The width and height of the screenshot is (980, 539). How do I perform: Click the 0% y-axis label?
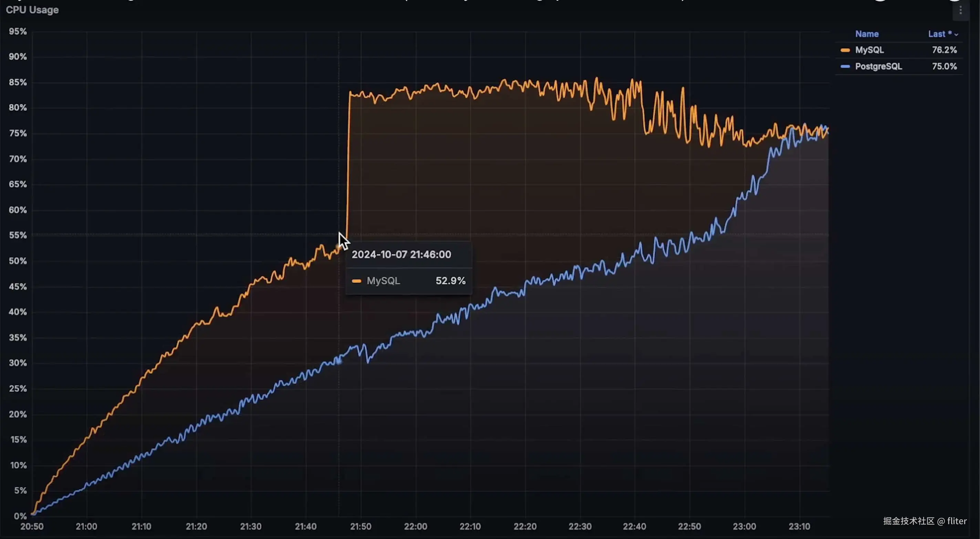pos(20,516)
